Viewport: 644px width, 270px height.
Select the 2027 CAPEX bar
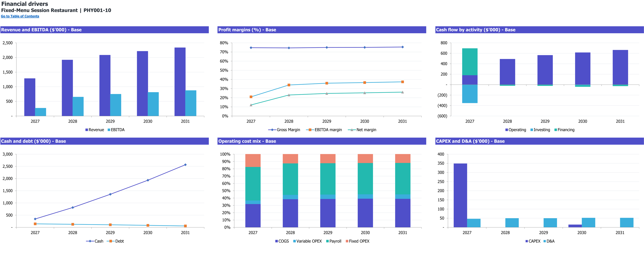(460, 195)
